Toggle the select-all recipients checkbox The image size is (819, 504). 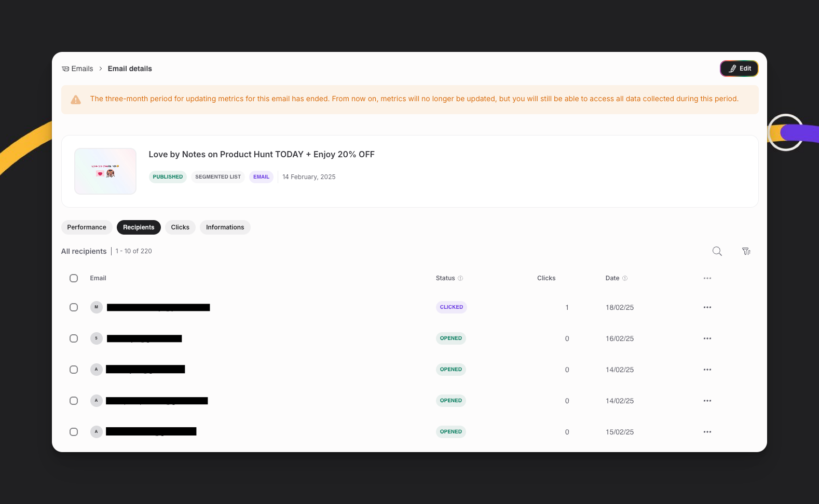74,278
